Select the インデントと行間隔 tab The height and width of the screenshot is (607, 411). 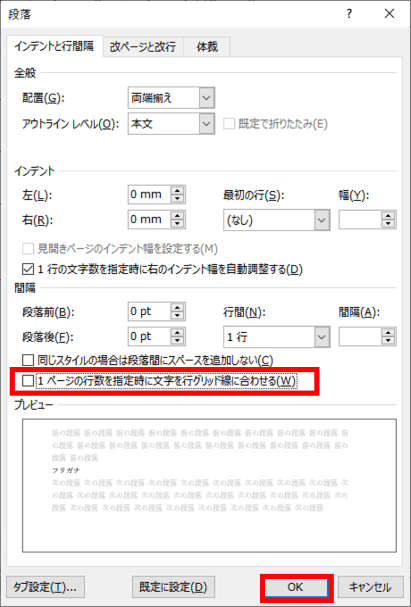(54, 46)
